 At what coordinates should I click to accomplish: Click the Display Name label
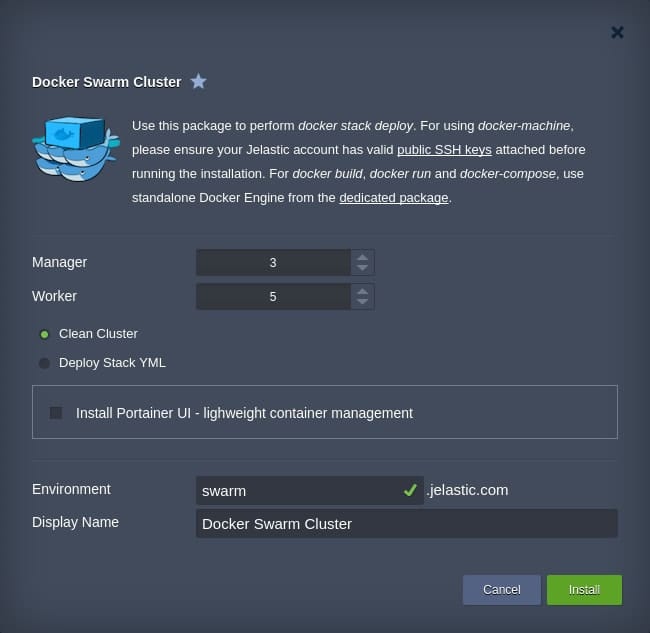[75, 522]
